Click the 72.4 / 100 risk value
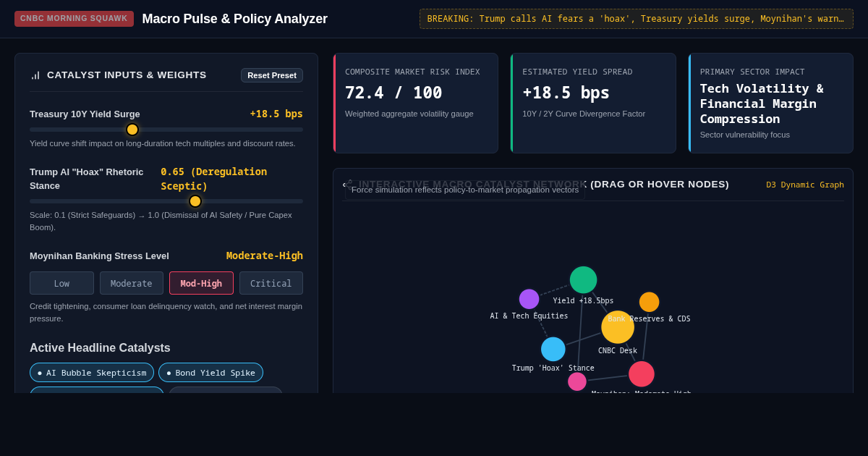This screenshot has width=868, height=456. [393, 93]
